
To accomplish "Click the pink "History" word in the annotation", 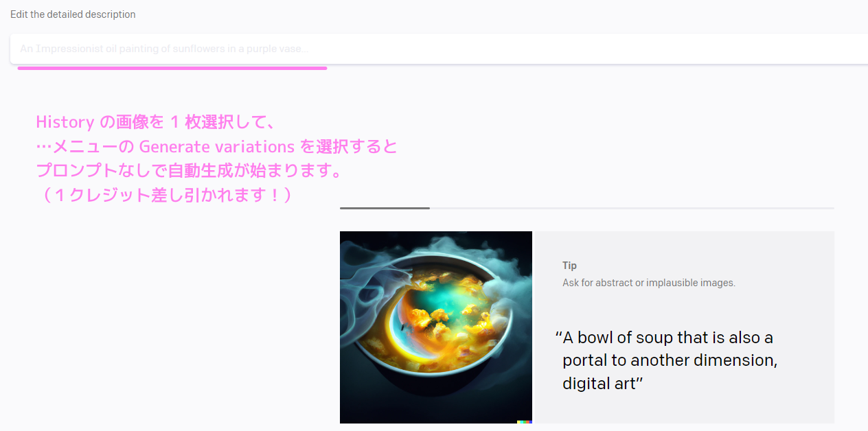I will [65, 122].
